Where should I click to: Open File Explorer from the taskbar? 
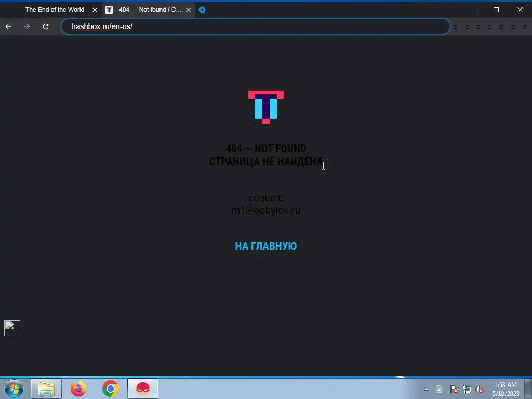pyautogui.click(x=46, y=389)
